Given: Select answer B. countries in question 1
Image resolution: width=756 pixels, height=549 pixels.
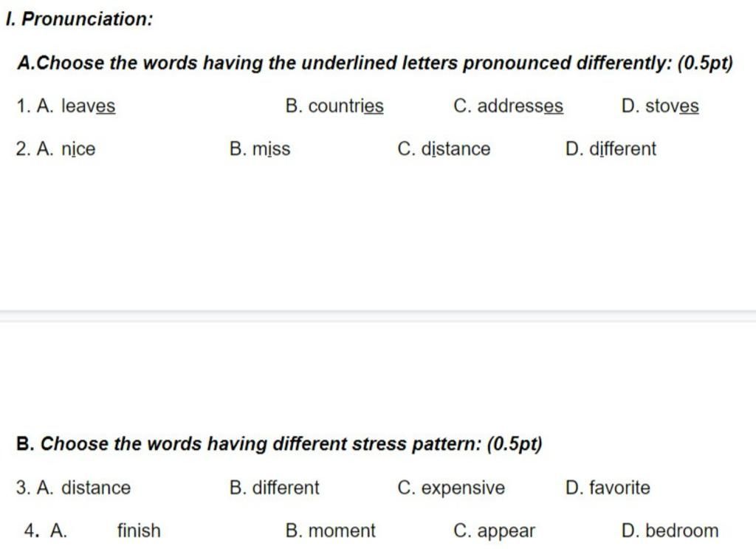Looking at the screenshot, I should (334, 106).
